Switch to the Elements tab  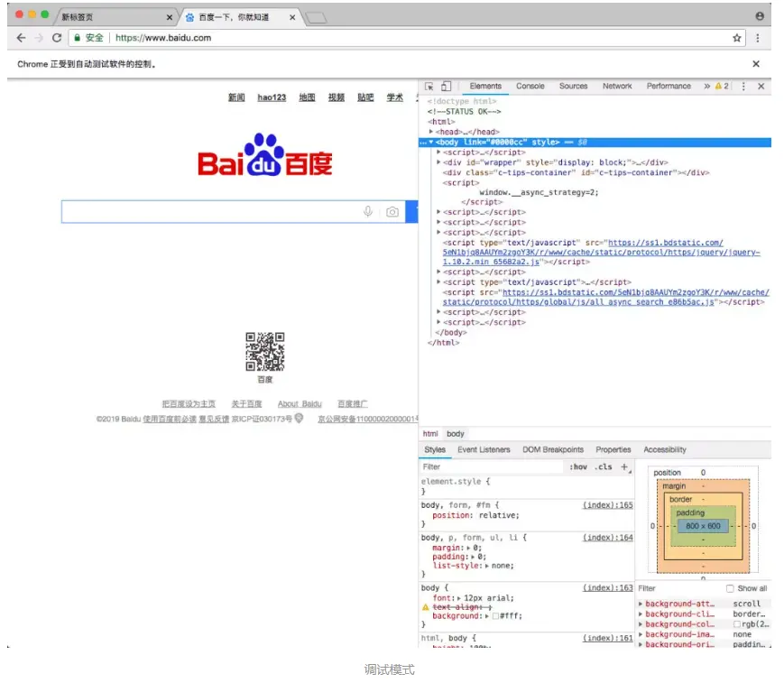point(485,86)
